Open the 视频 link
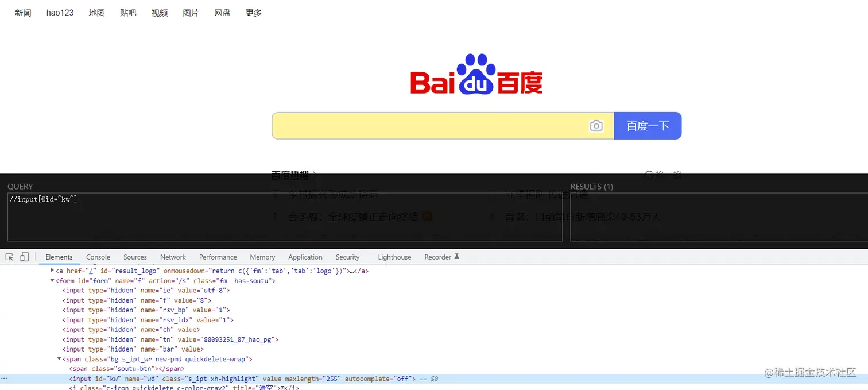 click(x=160, y=13)
